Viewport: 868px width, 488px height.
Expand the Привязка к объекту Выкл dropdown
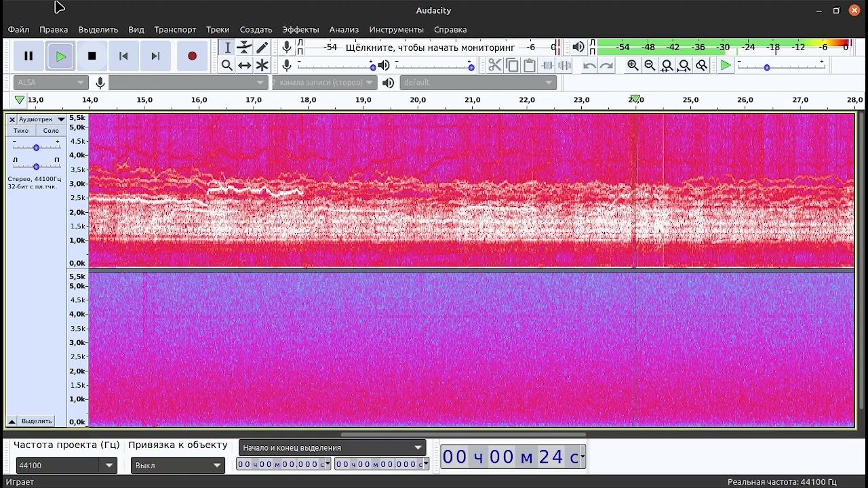coord(178,466)
